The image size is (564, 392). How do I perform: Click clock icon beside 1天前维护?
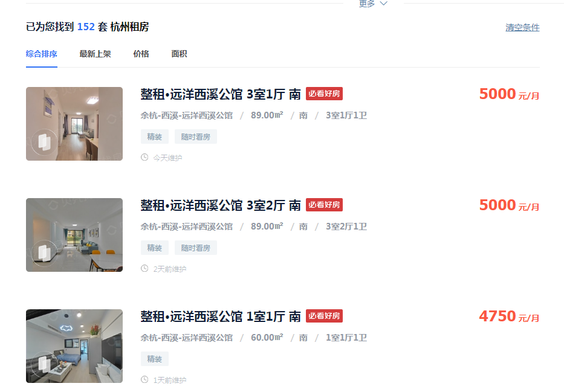point(144,379)
